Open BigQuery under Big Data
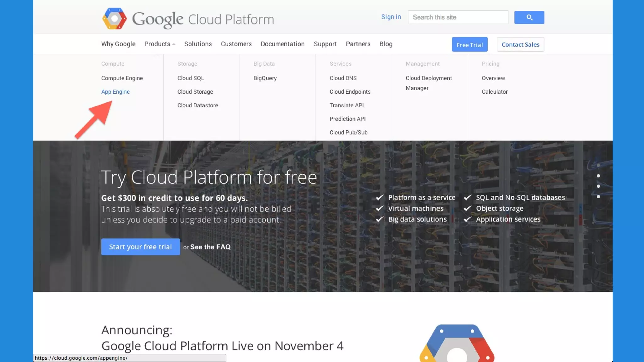 pyautogui.click(x=265, y=78)
